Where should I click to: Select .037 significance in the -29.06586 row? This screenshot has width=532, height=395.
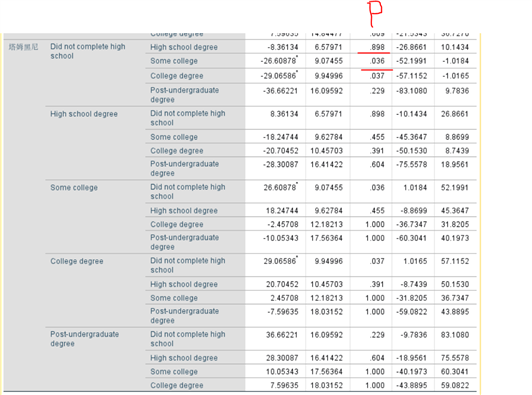tap(377, 76)
